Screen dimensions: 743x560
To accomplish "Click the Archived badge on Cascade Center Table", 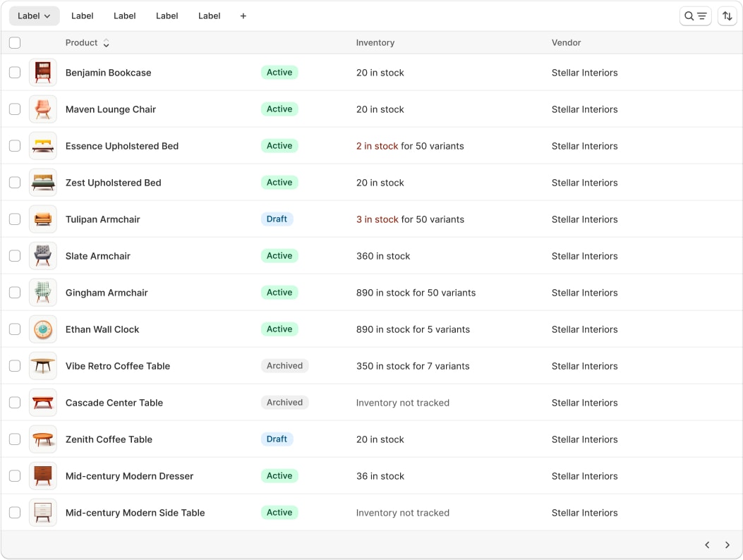I will point(284,403).
